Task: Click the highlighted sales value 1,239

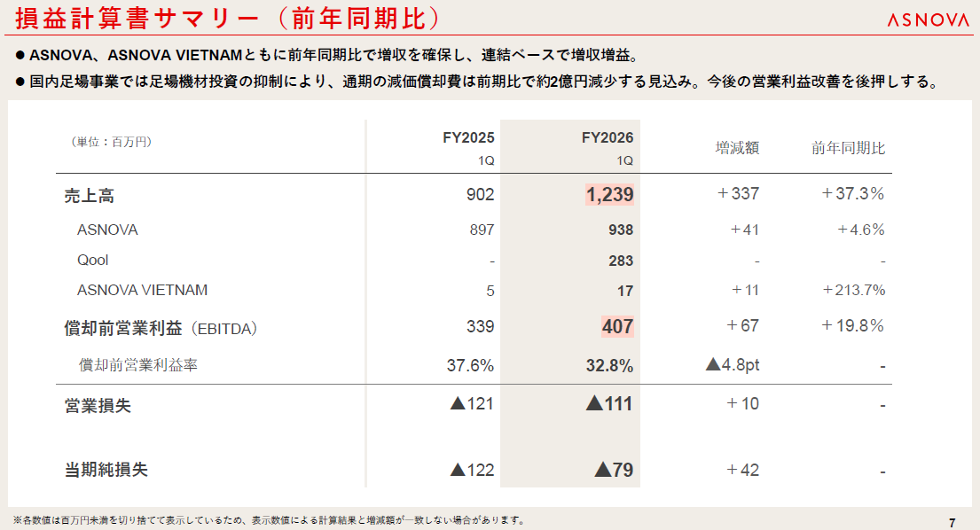Action: 609,194
